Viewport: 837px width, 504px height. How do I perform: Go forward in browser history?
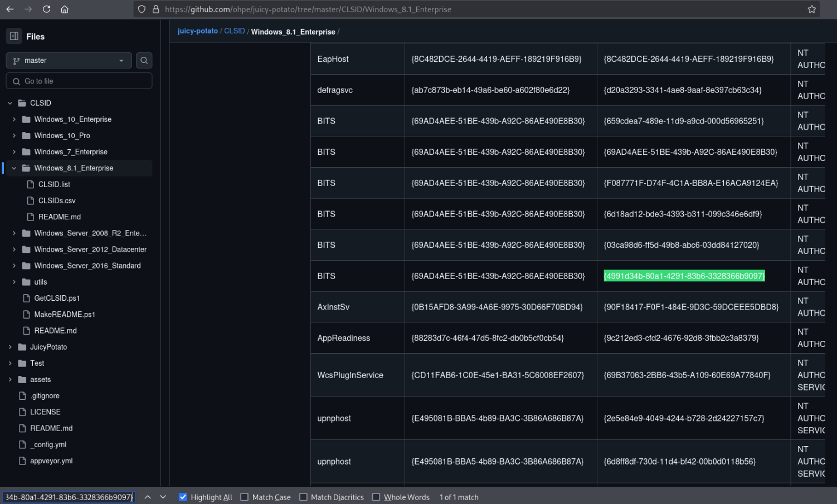[28, 9]
